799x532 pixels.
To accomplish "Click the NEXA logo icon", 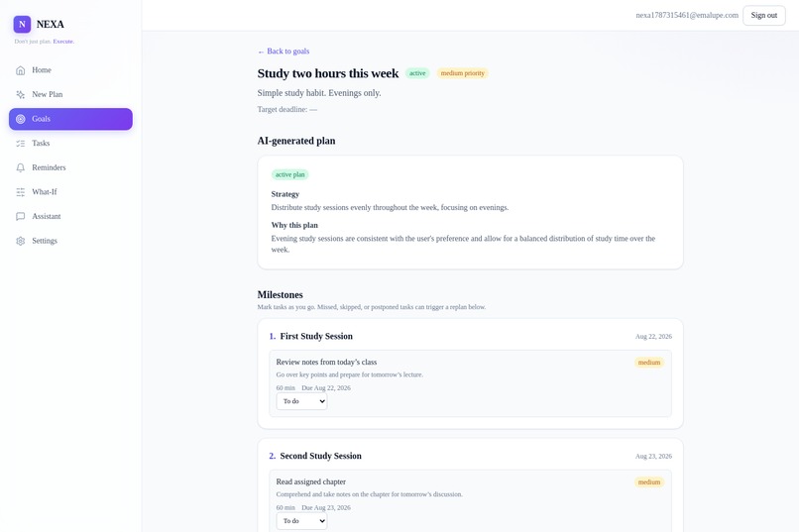I will click(22, 24).
